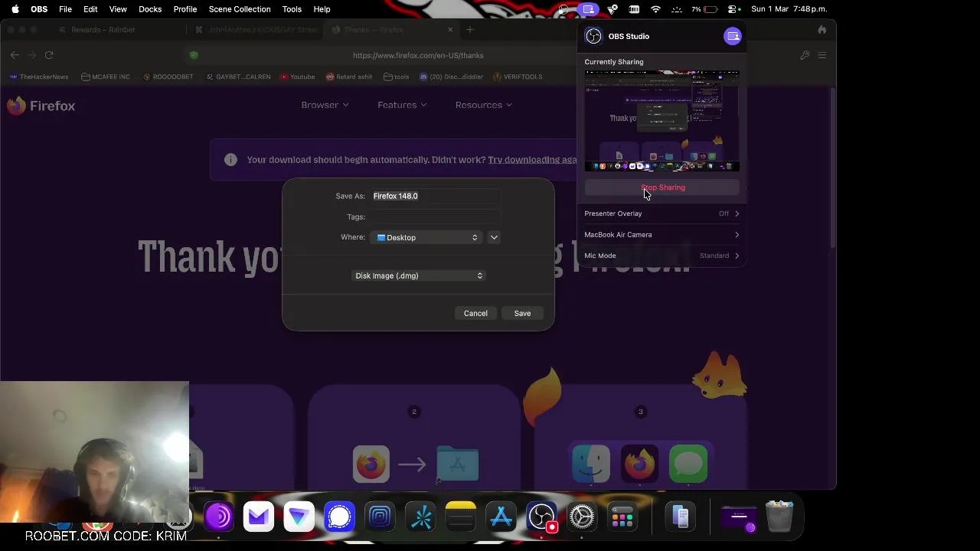
Task: Expand the save dialog with chevron button
Action: [494, 237]
